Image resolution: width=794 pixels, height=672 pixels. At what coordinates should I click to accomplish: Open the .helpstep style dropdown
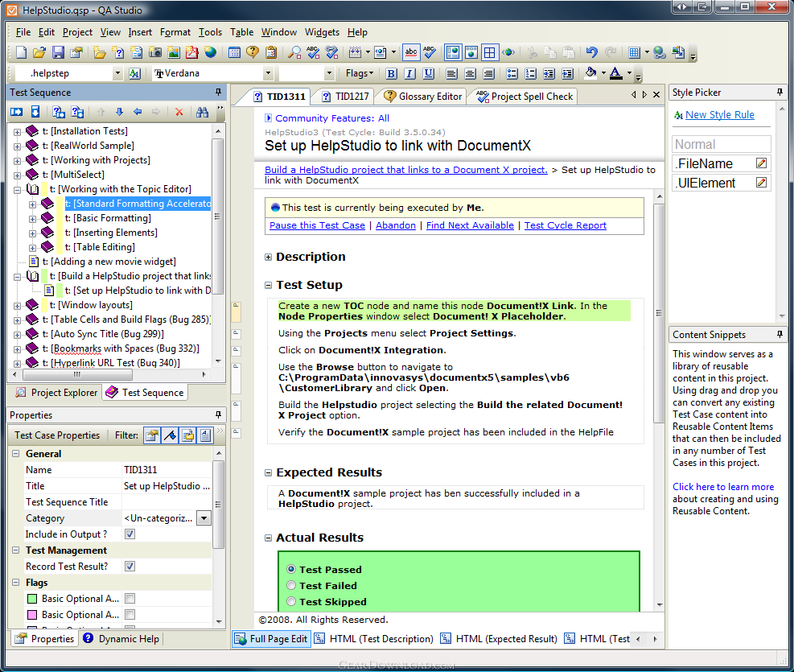[117, 73]
